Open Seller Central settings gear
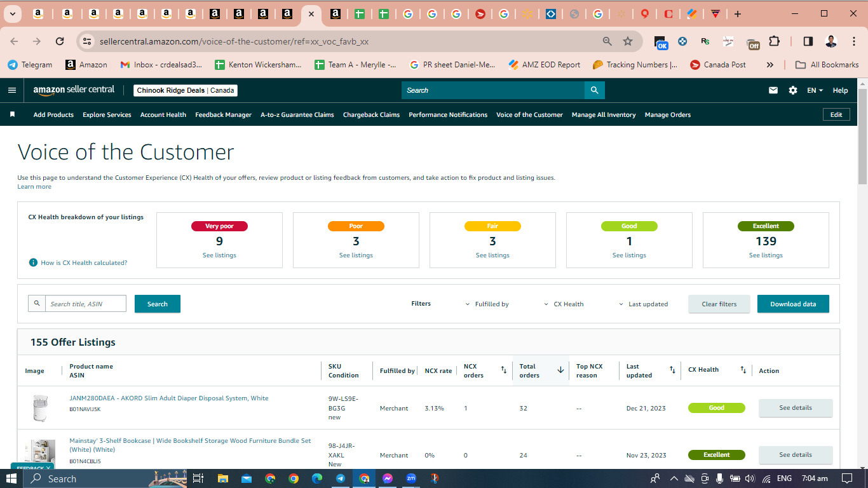The image size is (868, 488). (793, 90)
